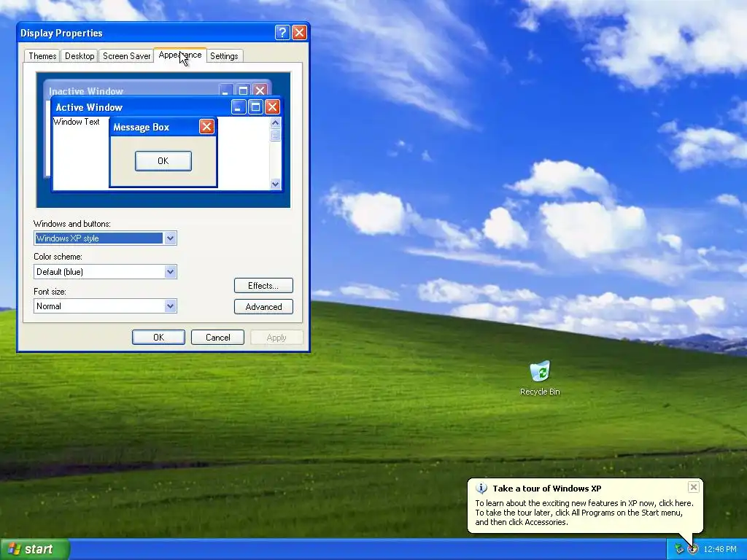Viewport: 747px width, 560px height.
Task: Click the Display Properties title bar text
Action: coord(61,33)
